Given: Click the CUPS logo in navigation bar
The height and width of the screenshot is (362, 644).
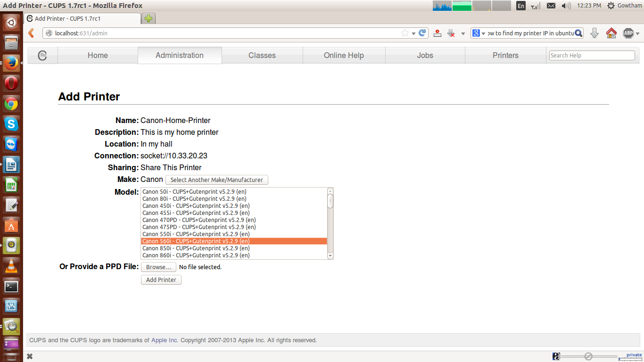Looking at the screenshot, I should (x=42, y=55).
